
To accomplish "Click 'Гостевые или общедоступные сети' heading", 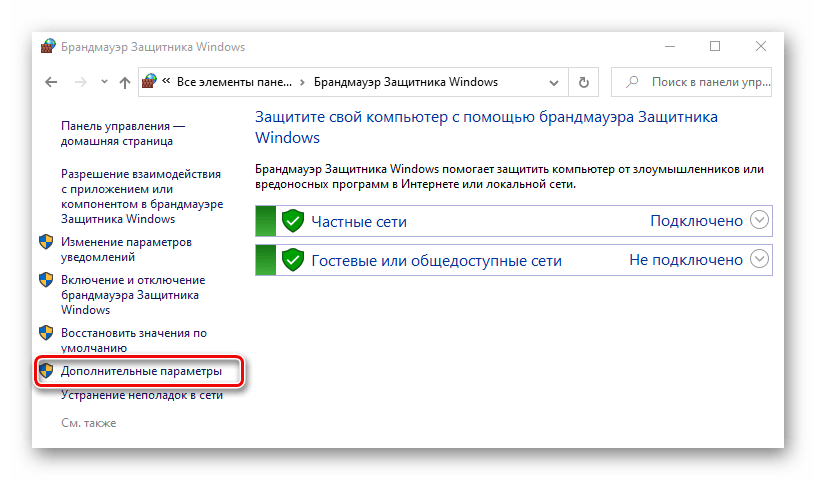I will [437, 260].
